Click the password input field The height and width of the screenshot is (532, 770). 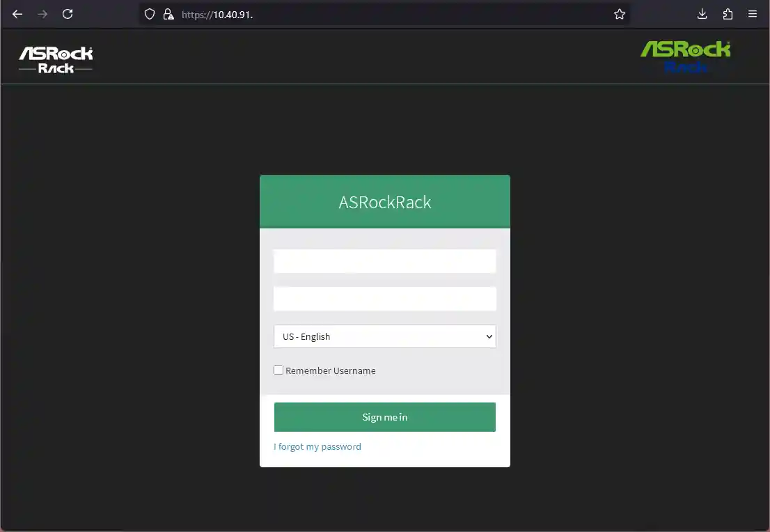click(384, 299)
